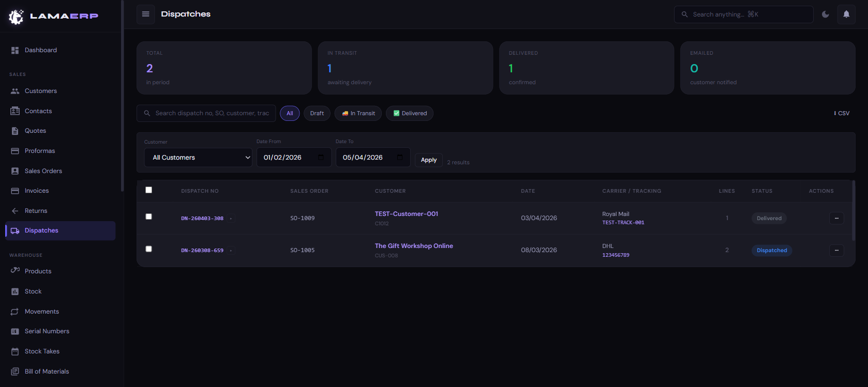Open actions menu for DN-260403-308 row

(x=836, y=218)
